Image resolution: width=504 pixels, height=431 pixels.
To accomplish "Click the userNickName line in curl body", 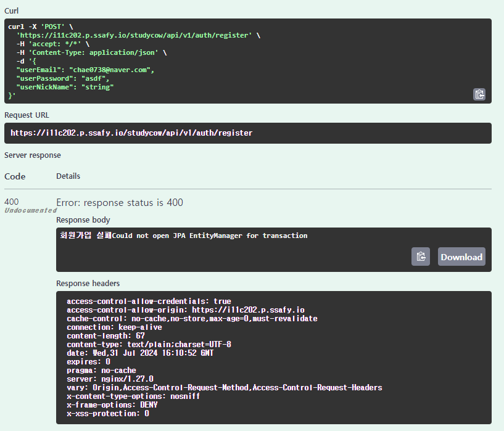I will tap(65, 88).
